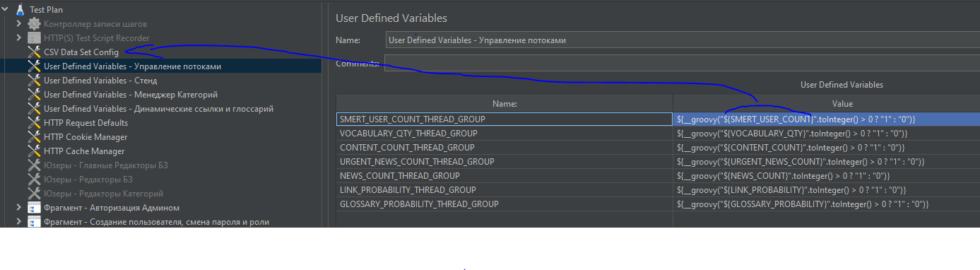
Task: Click the HTTP Cookie Manager icon
Action: (34, 137)
